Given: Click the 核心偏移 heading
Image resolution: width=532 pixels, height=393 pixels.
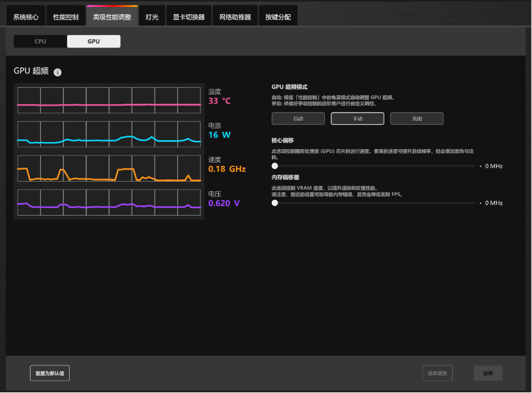Looking at the screenshot, I should pos(283,140).
